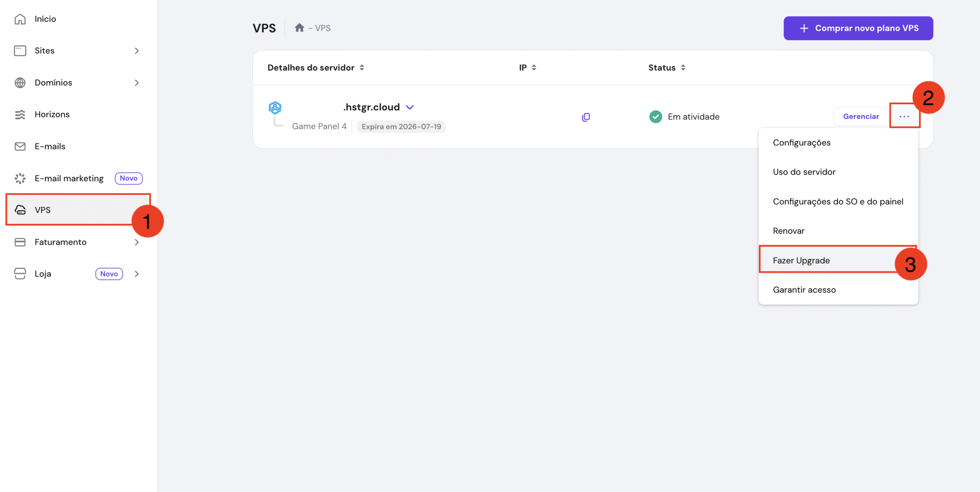Click the E-mail marketing spinner icon
This screenshot has height=492, width=980.
point(20,178)
